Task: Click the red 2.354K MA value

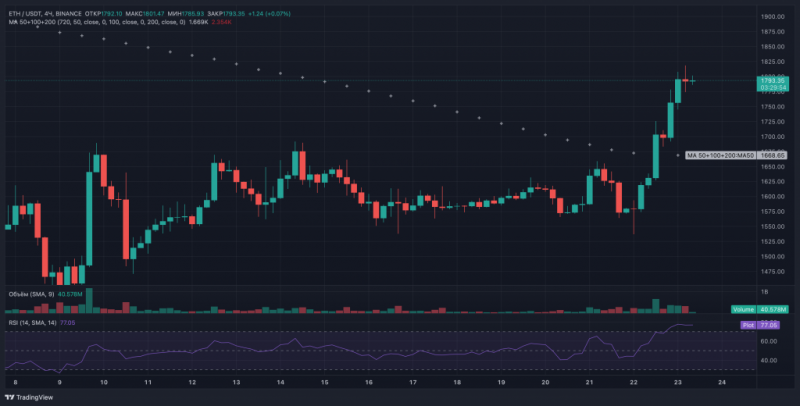Action: click(222, 22)
